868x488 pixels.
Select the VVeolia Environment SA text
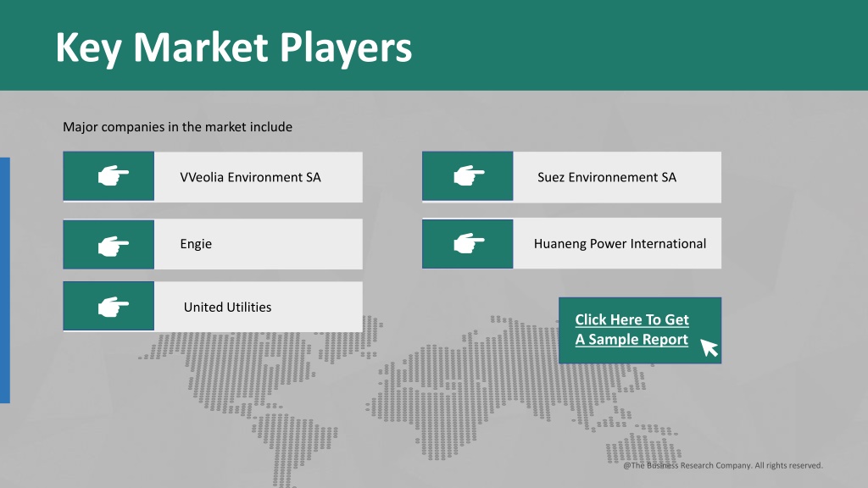point(250,177)
